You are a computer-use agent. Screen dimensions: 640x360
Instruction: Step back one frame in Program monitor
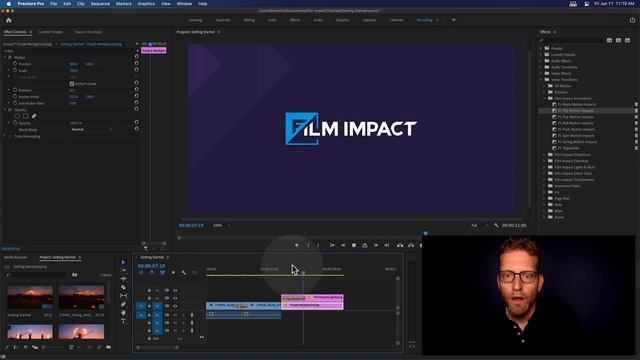(343, 245)
